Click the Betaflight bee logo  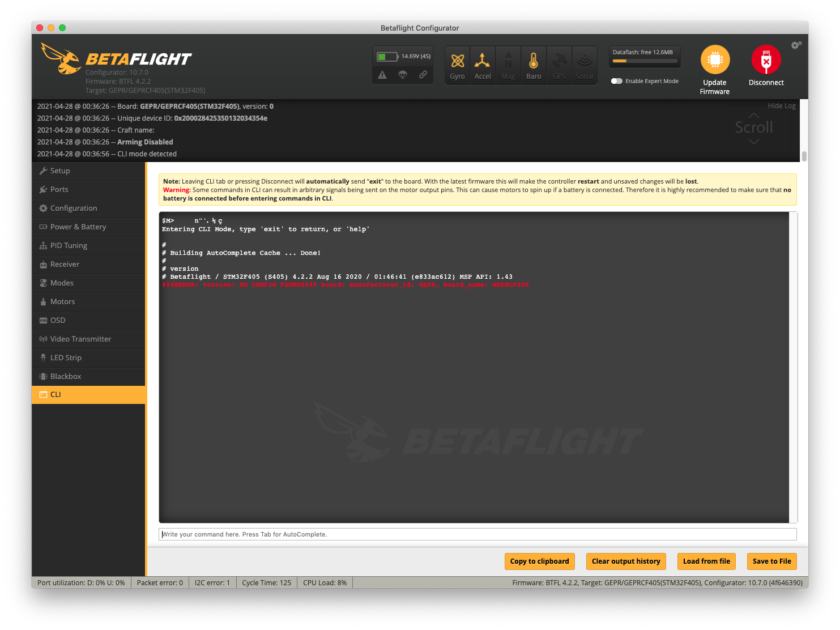pos(61,58)
